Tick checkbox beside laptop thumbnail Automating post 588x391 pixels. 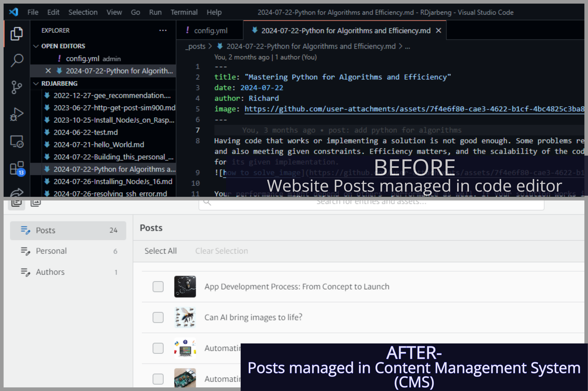click(158, 348)
